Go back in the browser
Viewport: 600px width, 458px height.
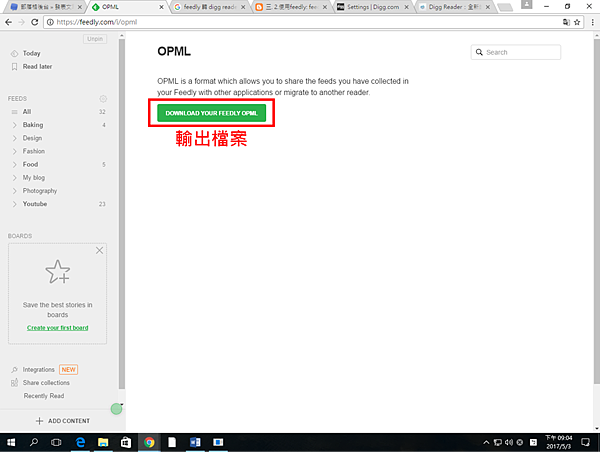[x=8, y=22]
